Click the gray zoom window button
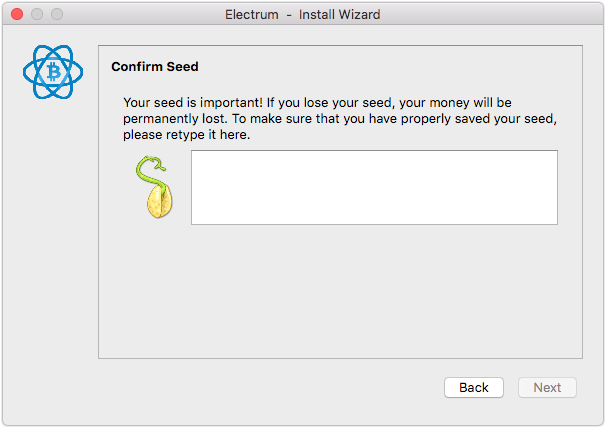This screenshot has width=606, height=428. point(57,14)
